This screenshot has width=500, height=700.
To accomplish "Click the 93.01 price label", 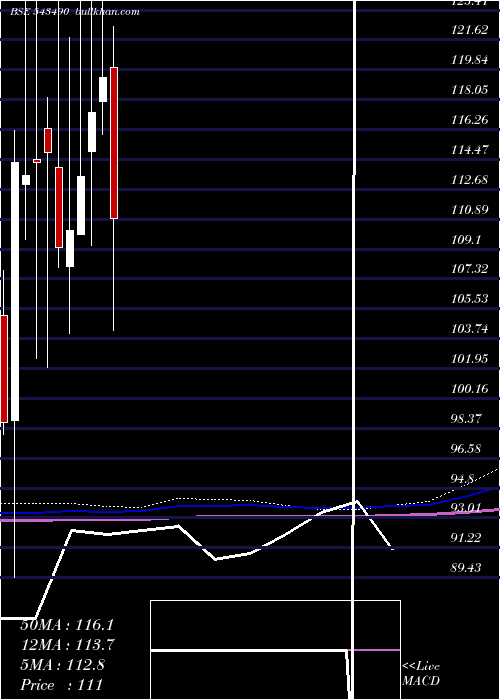I will tap(466, 508).
